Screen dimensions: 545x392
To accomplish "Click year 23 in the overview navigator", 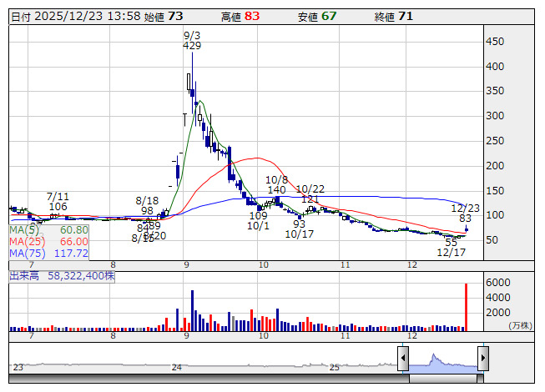I will pos(18,367).
